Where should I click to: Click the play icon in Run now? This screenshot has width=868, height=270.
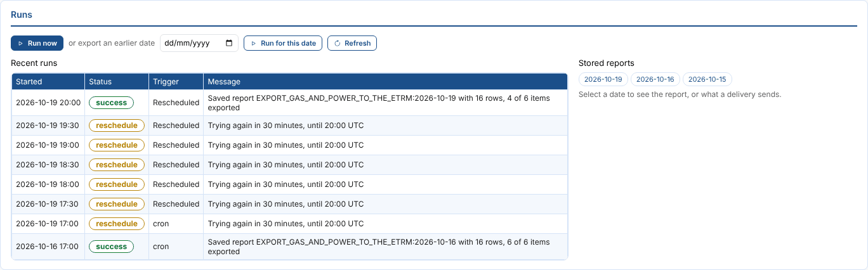click(x=20, y=43)
